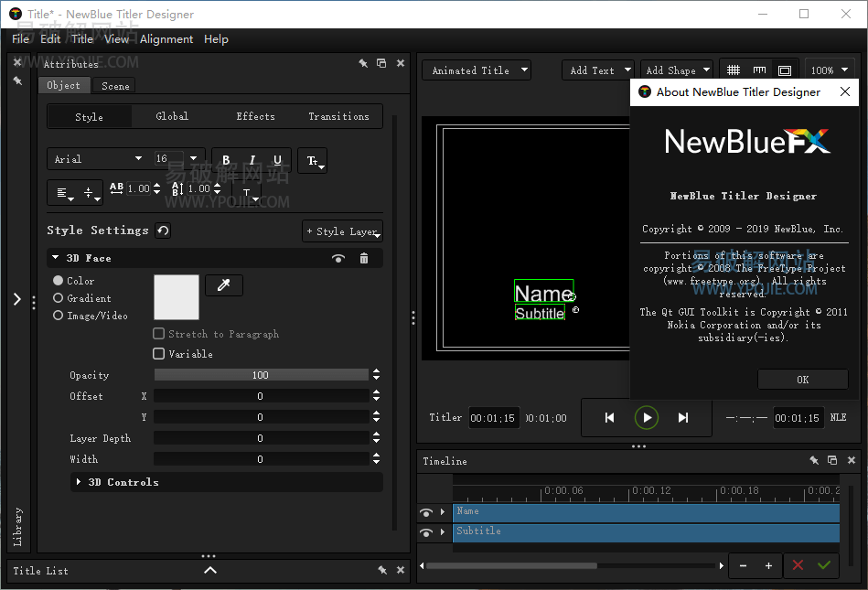Pin the Attributes panel

[x=363, y=63]
